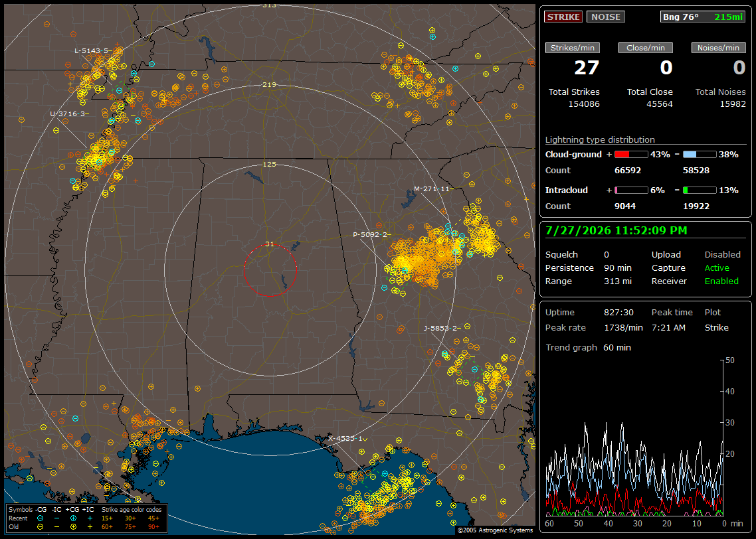Click the 75+ strike age color code
The image size is (756, 539).
coord(130,527)
